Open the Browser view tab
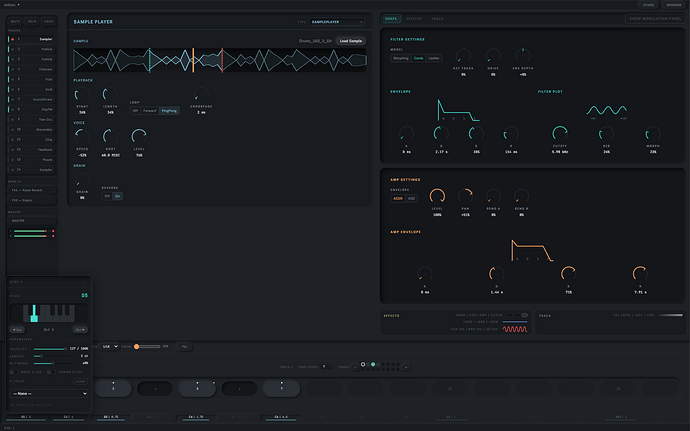This screenshot has width=690, height=431. [x=674, y=5]
